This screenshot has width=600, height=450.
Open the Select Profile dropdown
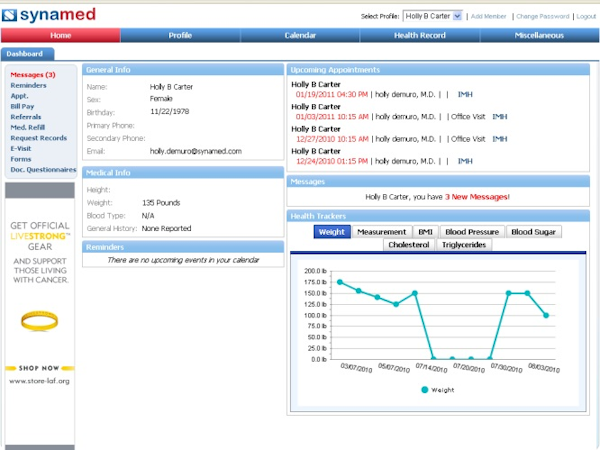pos(433,16)
